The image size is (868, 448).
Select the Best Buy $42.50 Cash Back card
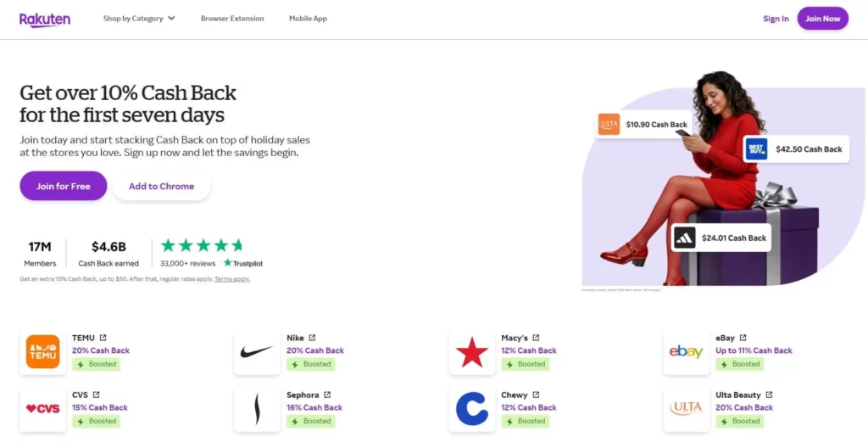click(x=796, y=149)
